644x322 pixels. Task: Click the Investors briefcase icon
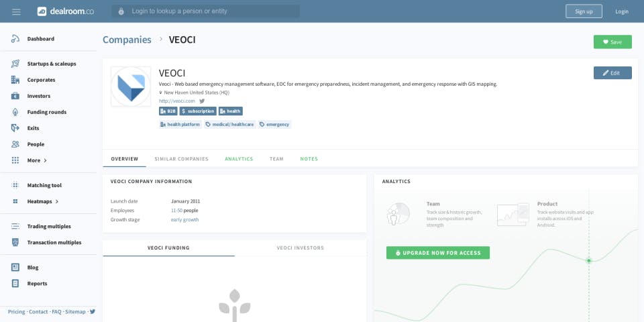pos(15,96)
